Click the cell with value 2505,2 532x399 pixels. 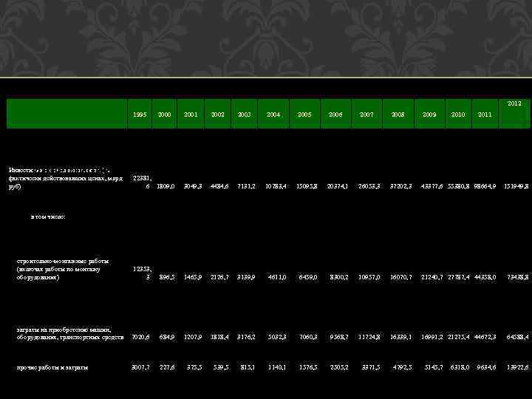pyautogui.click(x=338, y=367)
